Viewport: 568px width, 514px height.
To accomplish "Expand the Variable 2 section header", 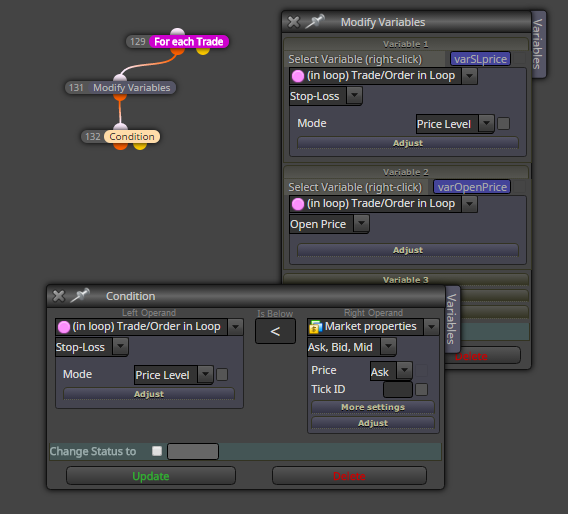I will [405, 172].
